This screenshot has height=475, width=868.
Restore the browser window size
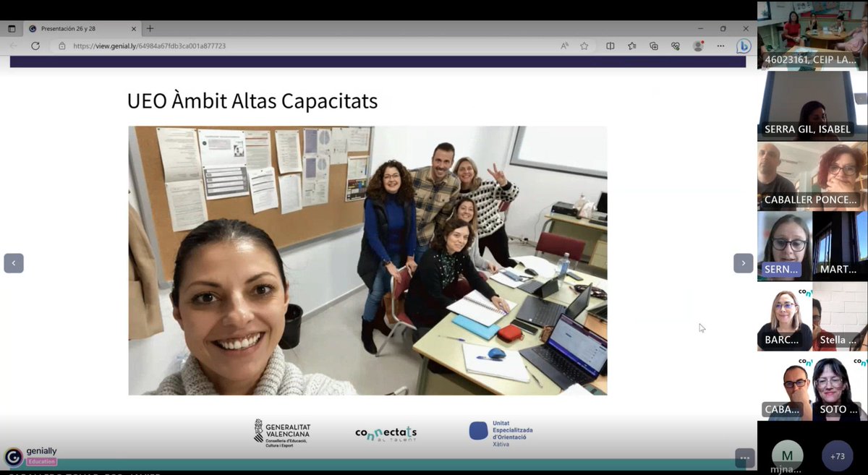pyautogui.click(x=723, y=29)
